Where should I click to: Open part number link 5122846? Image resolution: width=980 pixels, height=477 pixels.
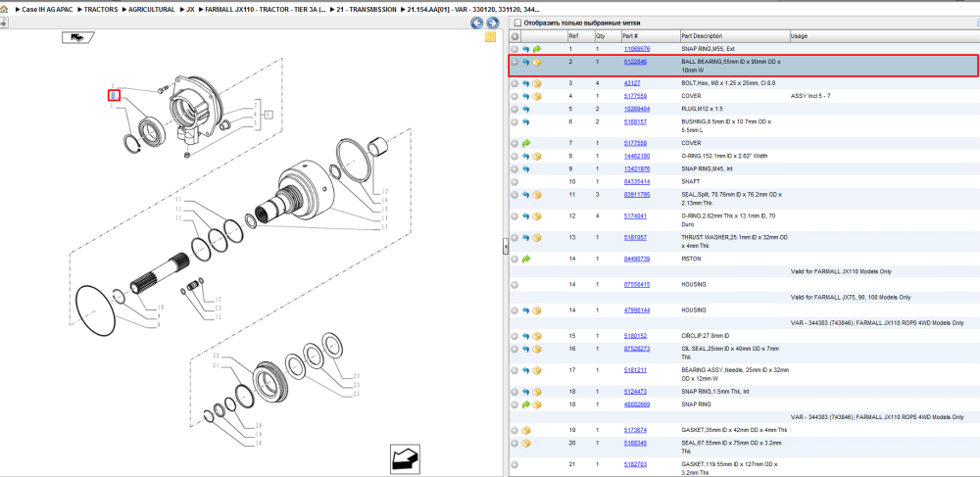coord(635,62)
